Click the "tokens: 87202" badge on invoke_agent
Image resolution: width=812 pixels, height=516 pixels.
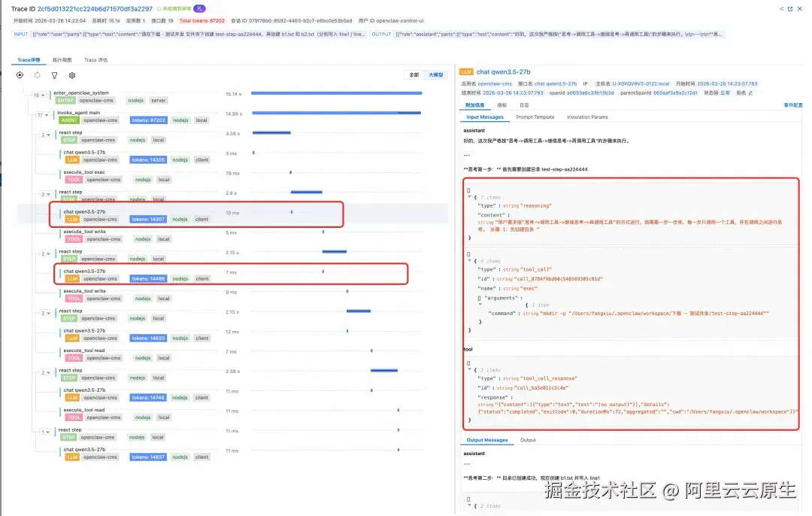pos(148,120)
